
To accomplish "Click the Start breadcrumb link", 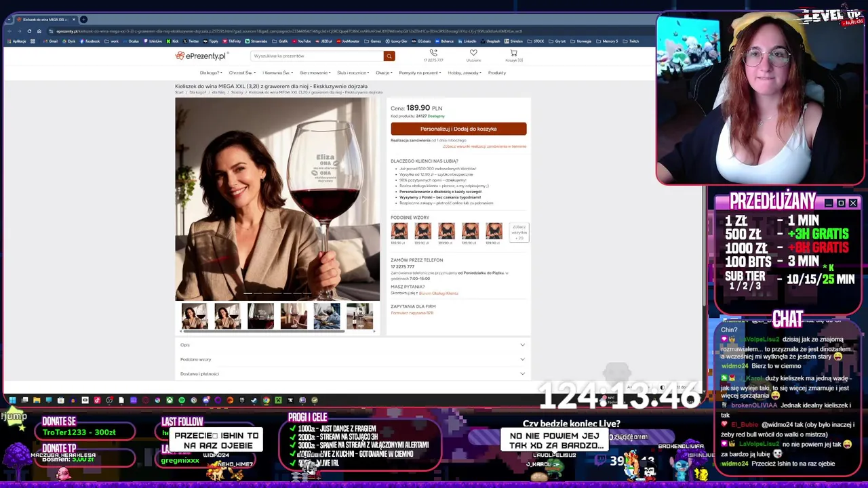I will [179, 92].
